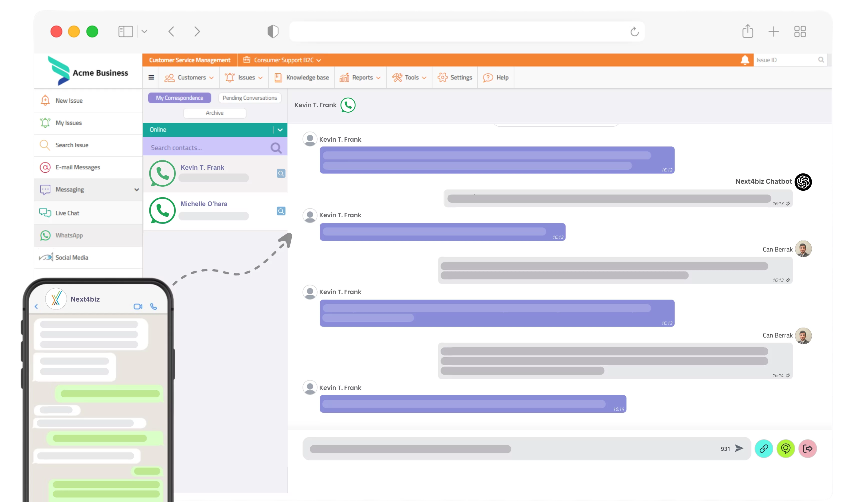Click Kevin T. Frank's 16:12 message bubble

point(497,160)
